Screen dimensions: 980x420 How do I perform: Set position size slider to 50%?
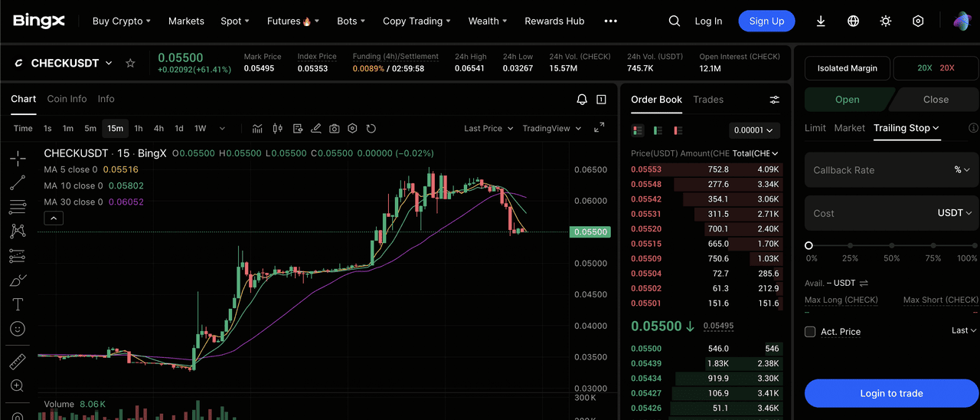pyautogui.click(x=892, y=246)
